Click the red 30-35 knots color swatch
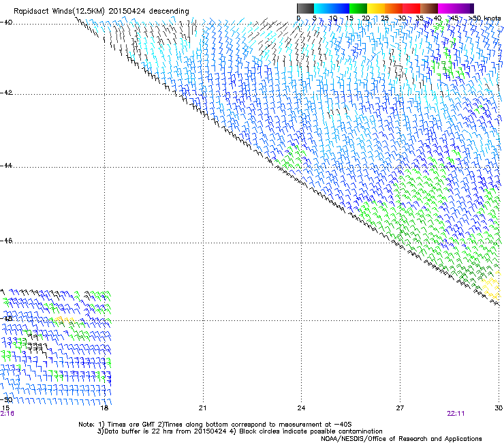The width and height of the screenshot is (504, 443). (x=411, y=8)
